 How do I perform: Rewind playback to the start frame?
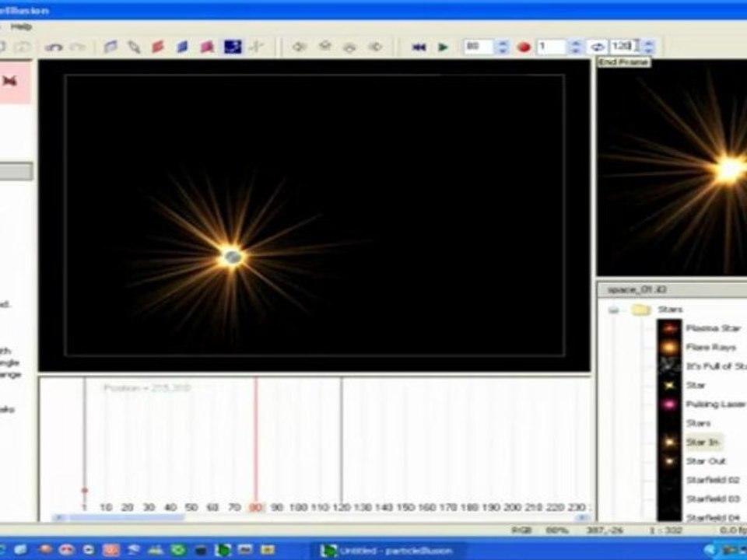pos(419,47)
